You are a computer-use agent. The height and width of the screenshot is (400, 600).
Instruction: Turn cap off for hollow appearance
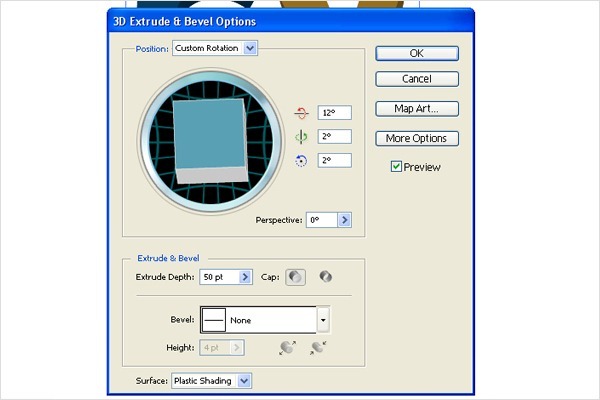point(326,277)
